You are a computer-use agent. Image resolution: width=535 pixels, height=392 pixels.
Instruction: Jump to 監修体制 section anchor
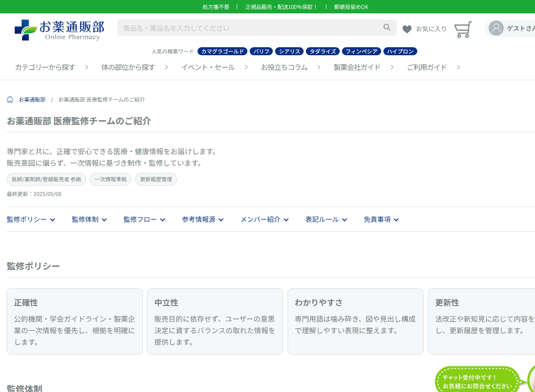tap(89, 219)
